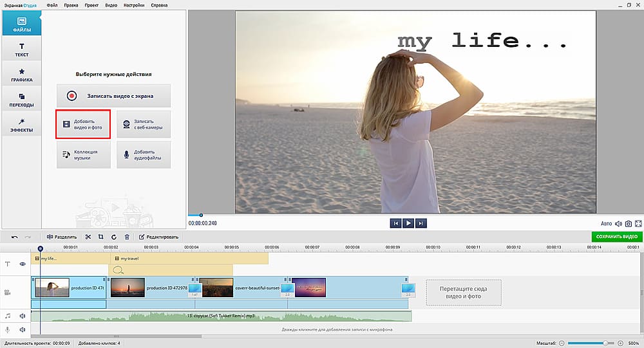The width and height of the screenshot is (644, 348).
Task: Open Коллекция музыки
Action: tap(83, 155)
